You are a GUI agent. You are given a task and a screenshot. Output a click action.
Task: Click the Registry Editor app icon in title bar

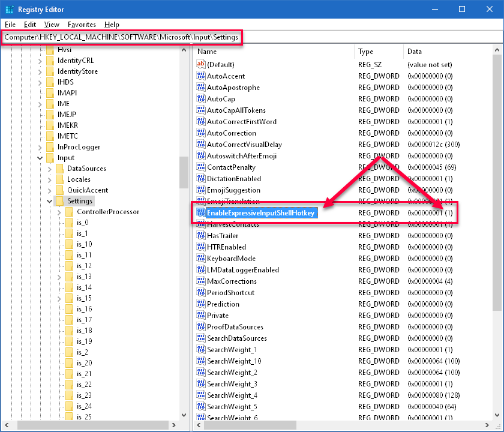coord(10,10)
